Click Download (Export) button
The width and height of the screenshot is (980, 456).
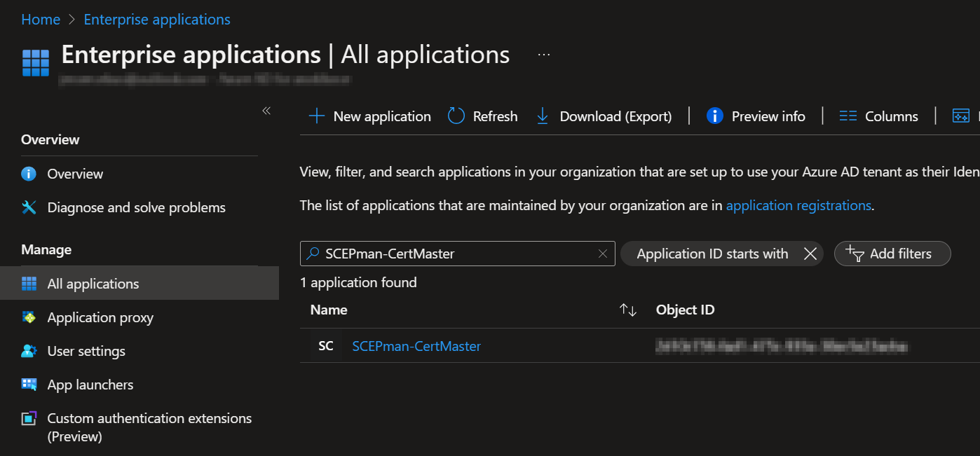coord(604,116)
